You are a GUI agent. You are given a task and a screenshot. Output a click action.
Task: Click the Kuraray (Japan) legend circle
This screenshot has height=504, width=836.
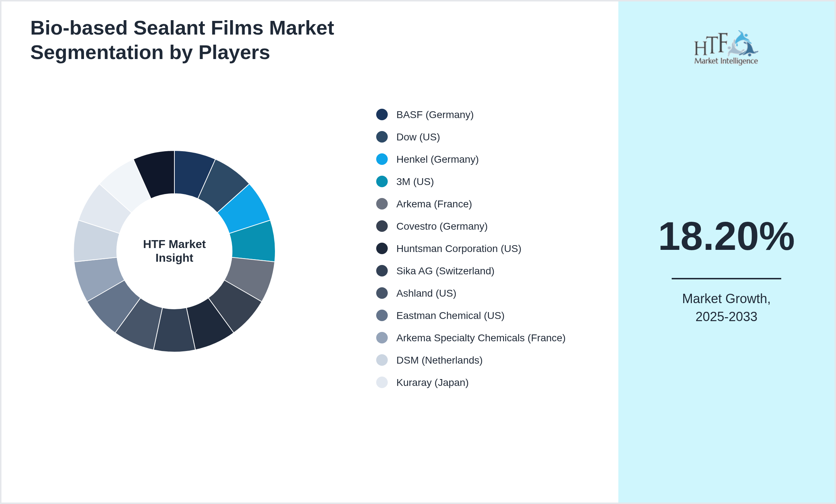tap(382, 382)
